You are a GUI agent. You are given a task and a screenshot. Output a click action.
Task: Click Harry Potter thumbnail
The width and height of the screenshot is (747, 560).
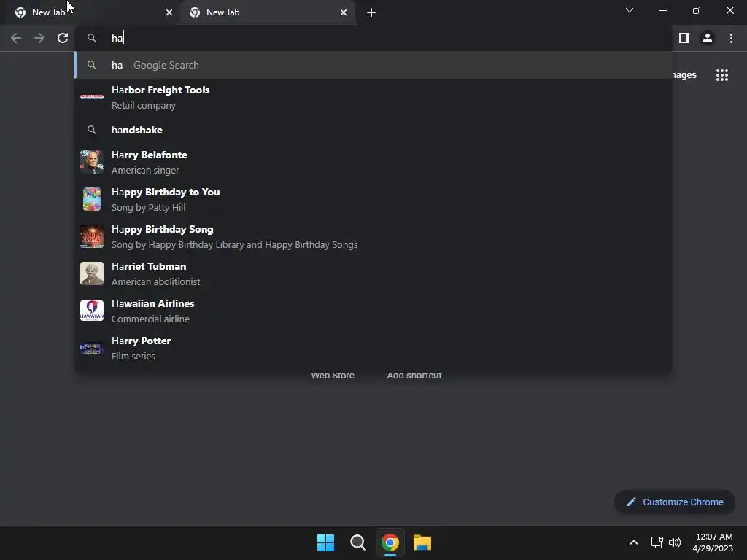pyautogui.click(x=92, y=349)
